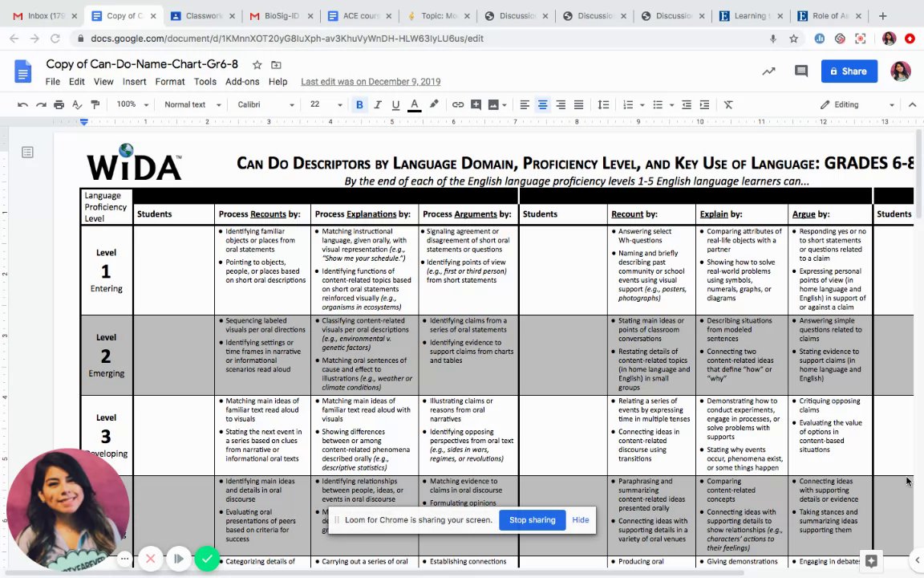Screen dimensions: 924x578
Task: Click the Loom cancel recording X button
Action: [x=150, y=558]
